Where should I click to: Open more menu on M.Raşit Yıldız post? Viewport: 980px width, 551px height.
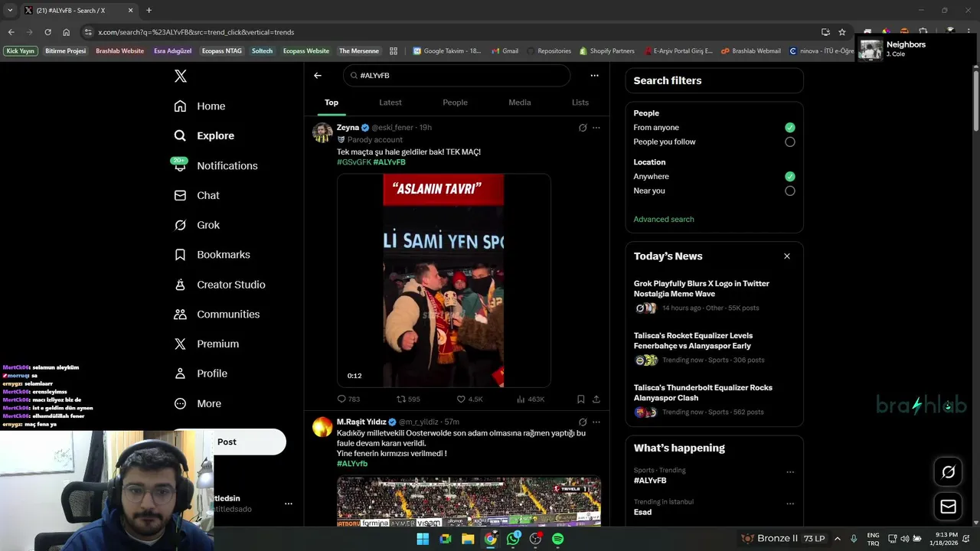[596, 422]
